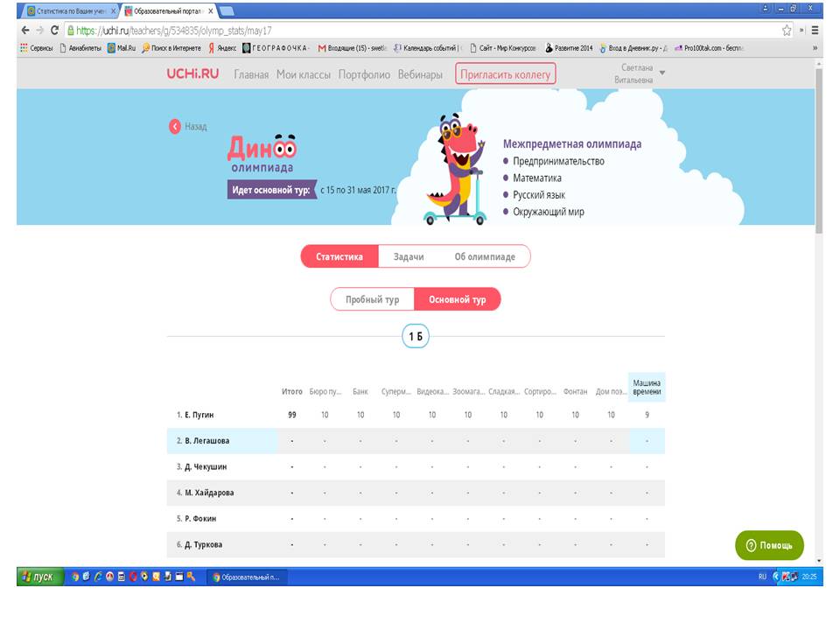This screenshot has height=630, width=840.
Task: Click the 1 Б class badge
Action: pyautogui.click(x=416, y=336)
